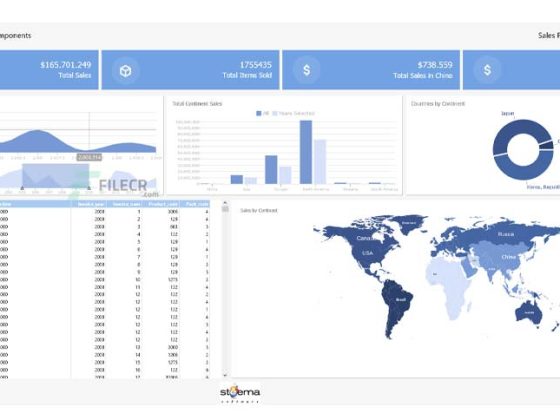
Task: Click the dark Europe bar in continent chart
Action: coord(271,170)
